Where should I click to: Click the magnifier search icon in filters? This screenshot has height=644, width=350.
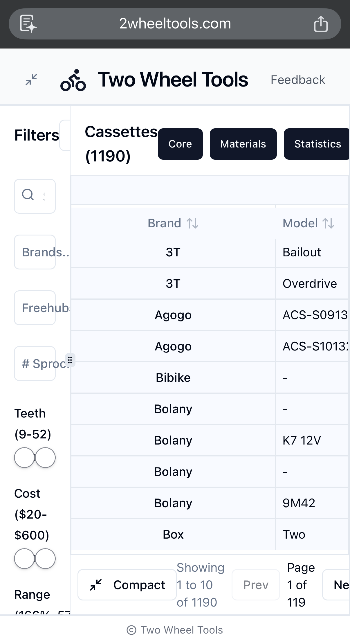[28, 195]
